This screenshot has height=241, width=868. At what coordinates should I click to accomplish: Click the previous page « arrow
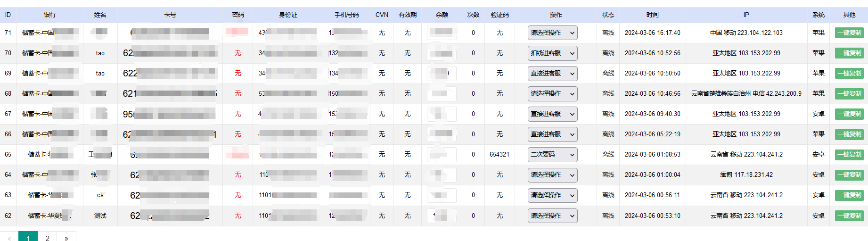pyautogui.click(x=9, y=238)
